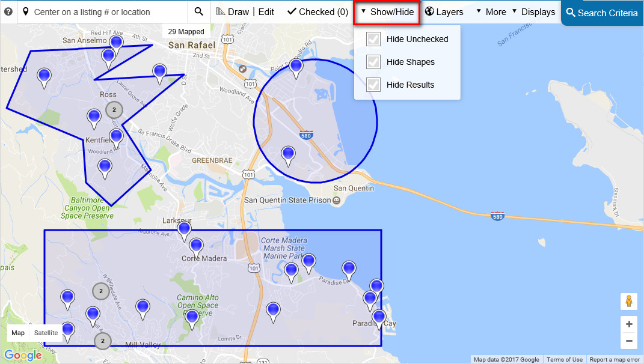Expand the Displays dropdown
Image resolution: width=644 pixels, height=364 pixels.
[533, 12]
